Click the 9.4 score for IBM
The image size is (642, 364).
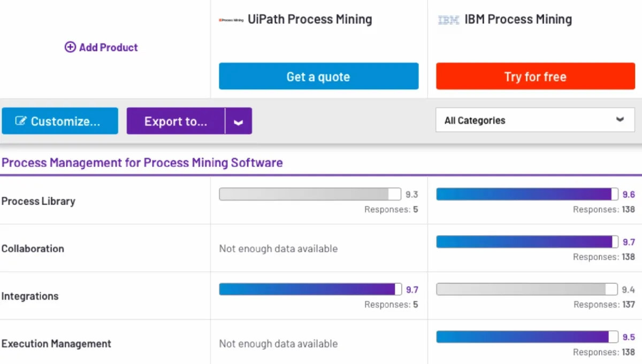(x=629, y=290)
